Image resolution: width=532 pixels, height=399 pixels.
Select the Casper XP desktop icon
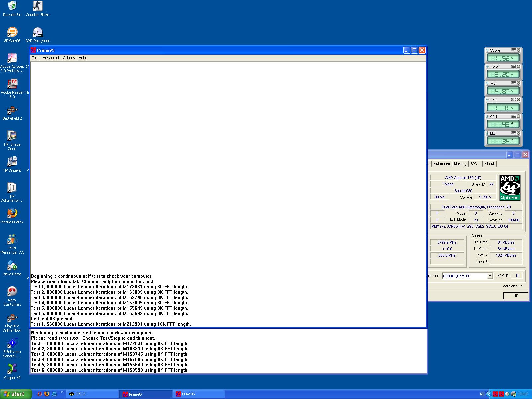coord(12,372)
